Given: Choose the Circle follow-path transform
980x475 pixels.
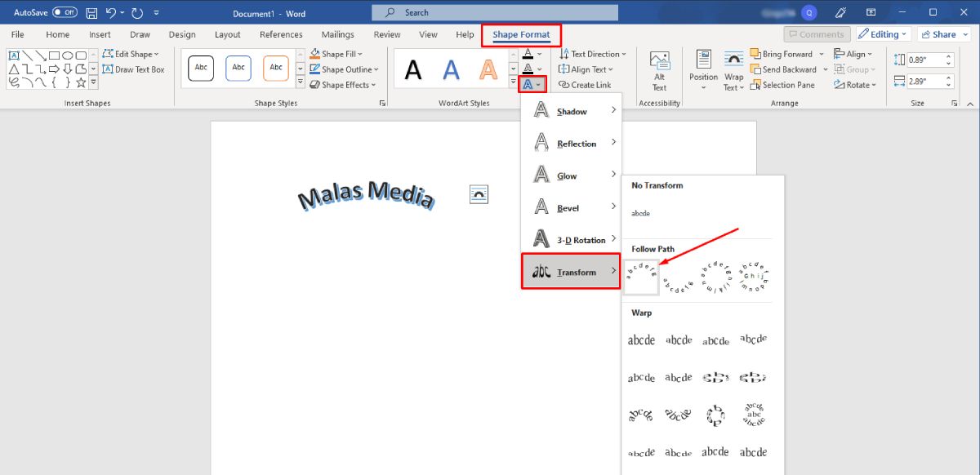Looking at the screenshot, I should 716,277.
